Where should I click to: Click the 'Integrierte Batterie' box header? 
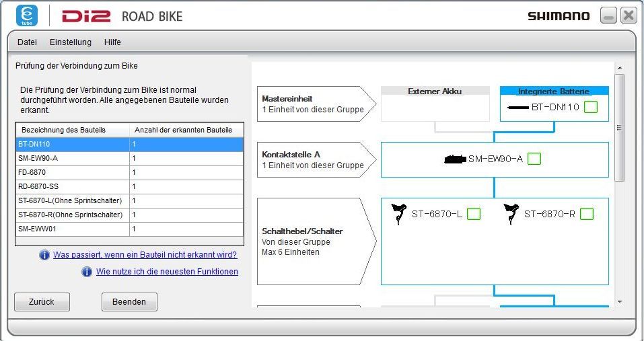point(554,91)
